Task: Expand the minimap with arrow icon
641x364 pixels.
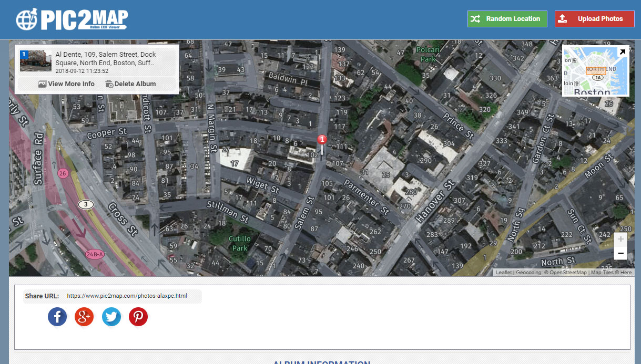Action: tap(622, 52)
